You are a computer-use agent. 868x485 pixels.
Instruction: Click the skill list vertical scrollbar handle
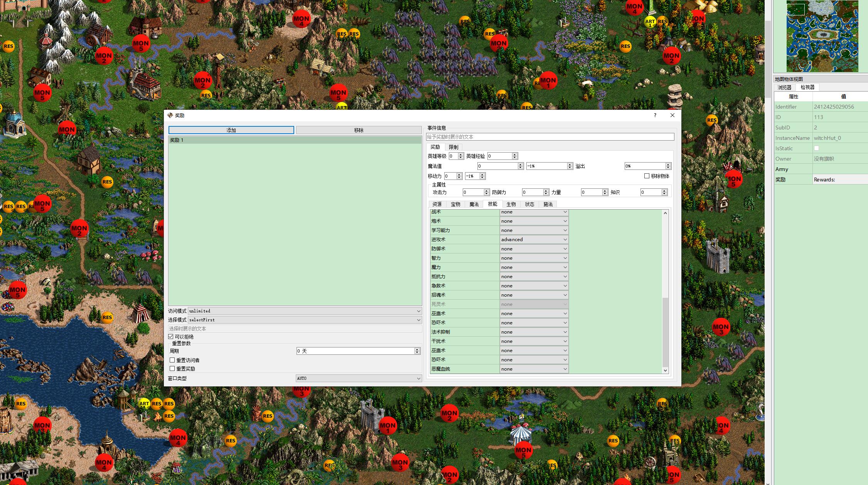tap(665, 332)
